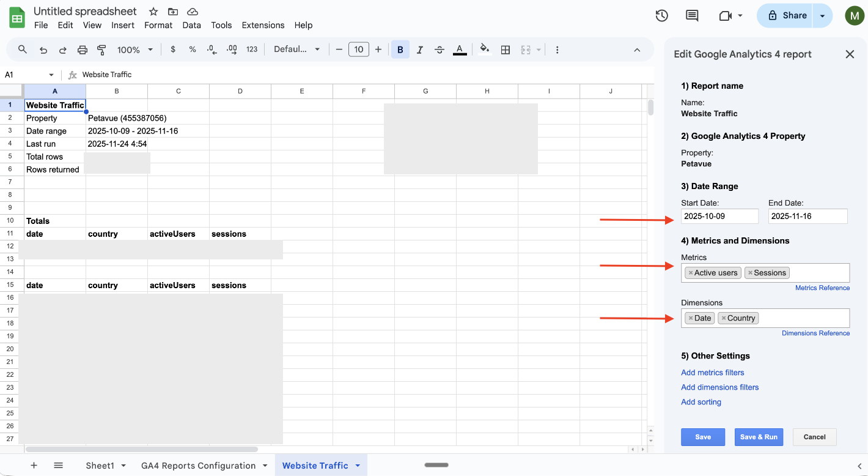
Task: Open the meeting options dropdown arrow
Action: pyautogui.click(x=740, y=16)
